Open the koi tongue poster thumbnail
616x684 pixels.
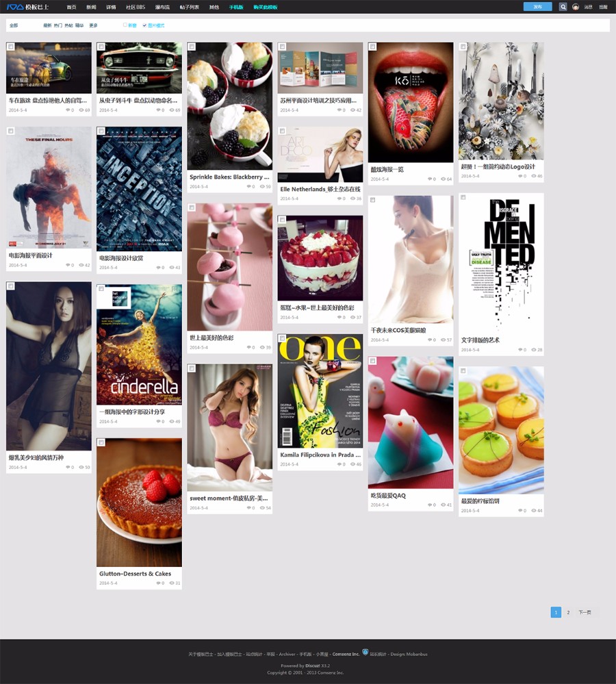click(411, 102)
